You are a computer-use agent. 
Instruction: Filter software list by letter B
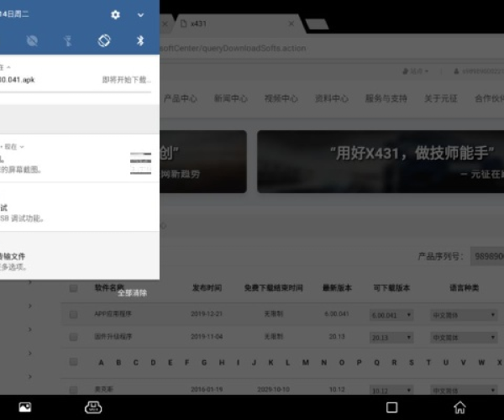coord(118,363)
